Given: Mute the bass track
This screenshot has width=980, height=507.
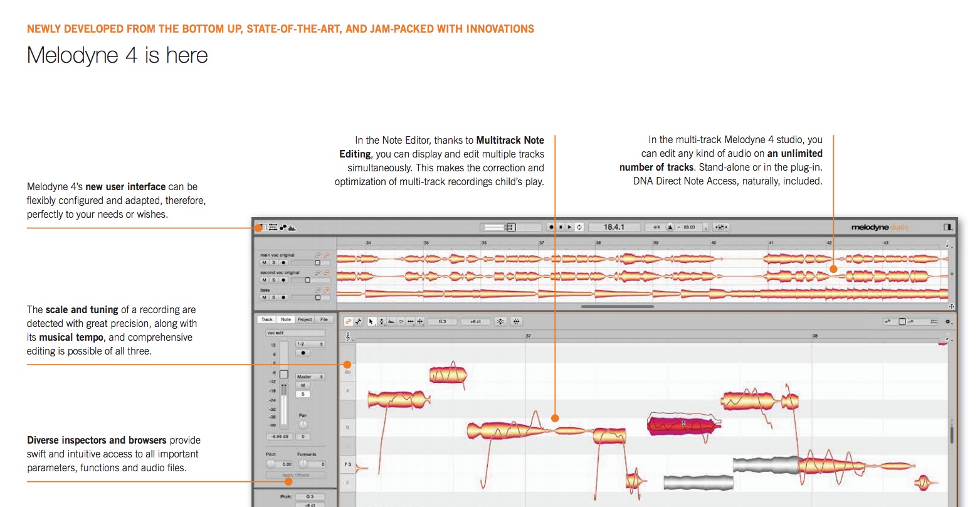Looking at the screenshot, I should [264, 297].
